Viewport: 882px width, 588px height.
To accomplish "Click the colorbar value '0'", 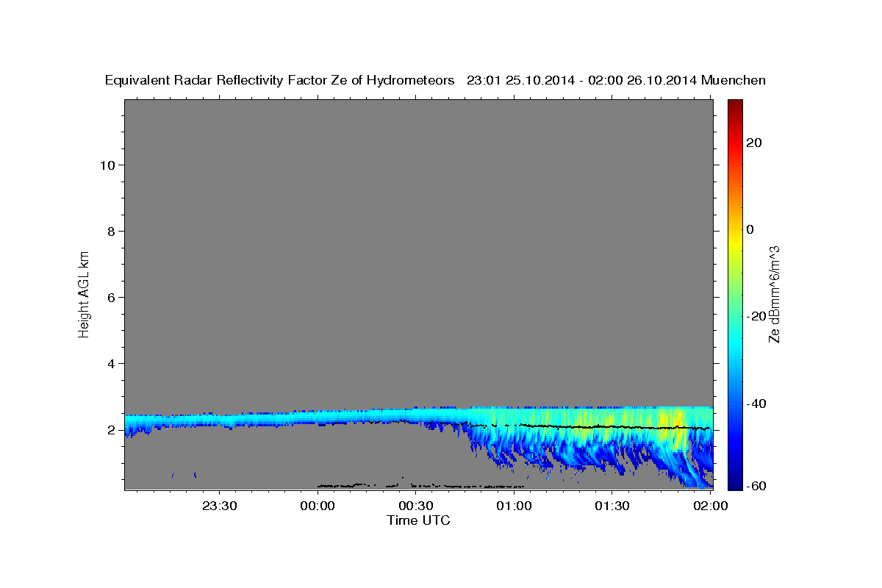I will pos(750,229).
